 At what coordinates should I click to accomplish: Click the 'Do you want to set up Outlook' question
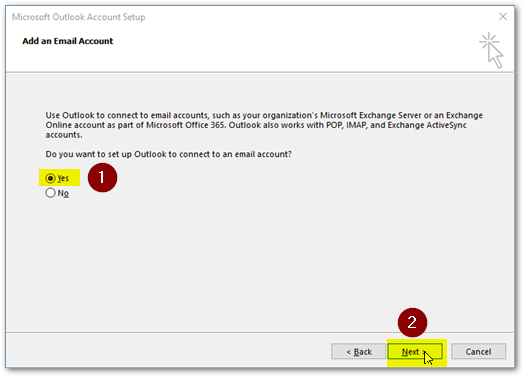click(168, 154)
